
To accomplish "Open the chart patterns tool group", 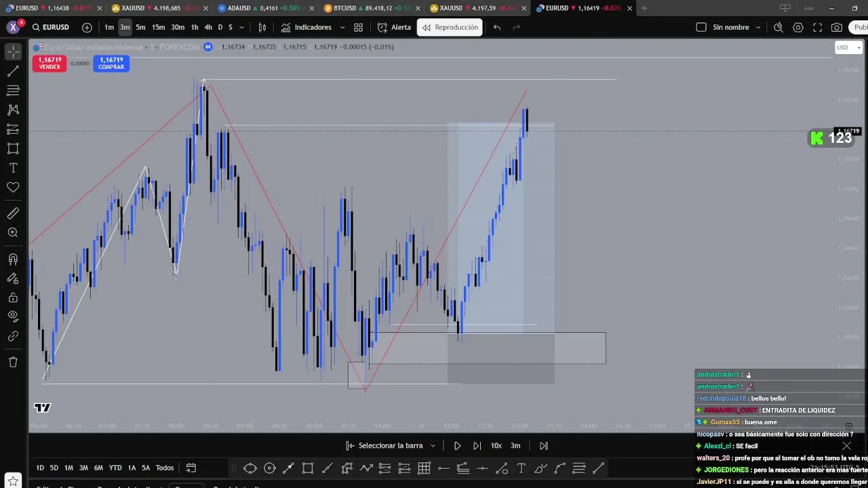I will (13, 109).
